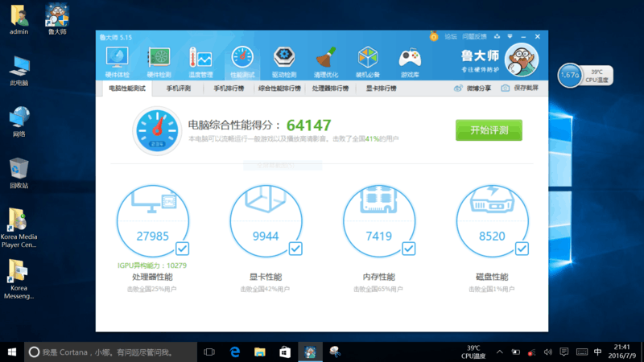Click 开始评测 green button
The image size is (644, 362).
click(489, 130)
